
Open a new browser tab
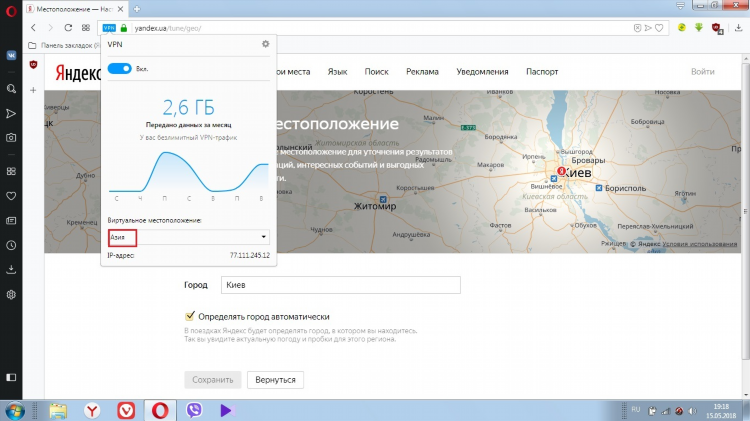pos(137,9)
